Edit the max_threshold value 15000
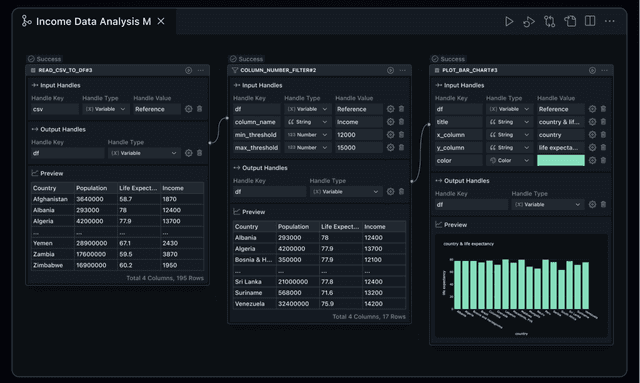The width and height of the screenshot is (640, 383). [x=359, y=147]
